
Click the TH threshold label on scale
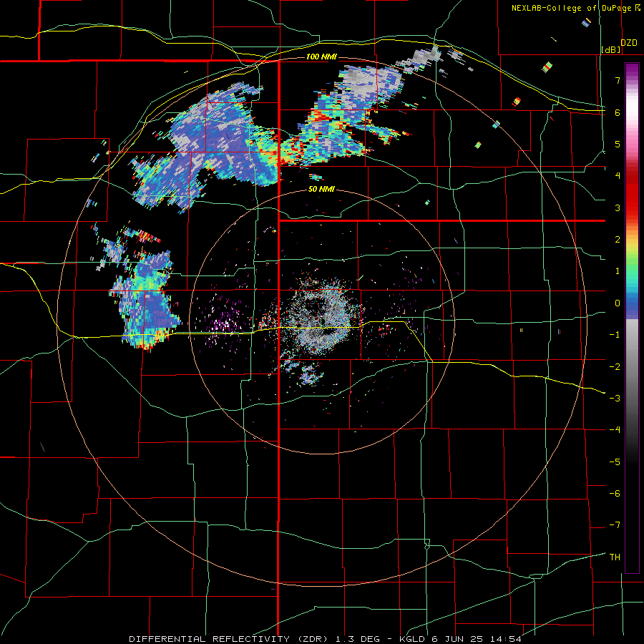[615, 557]
